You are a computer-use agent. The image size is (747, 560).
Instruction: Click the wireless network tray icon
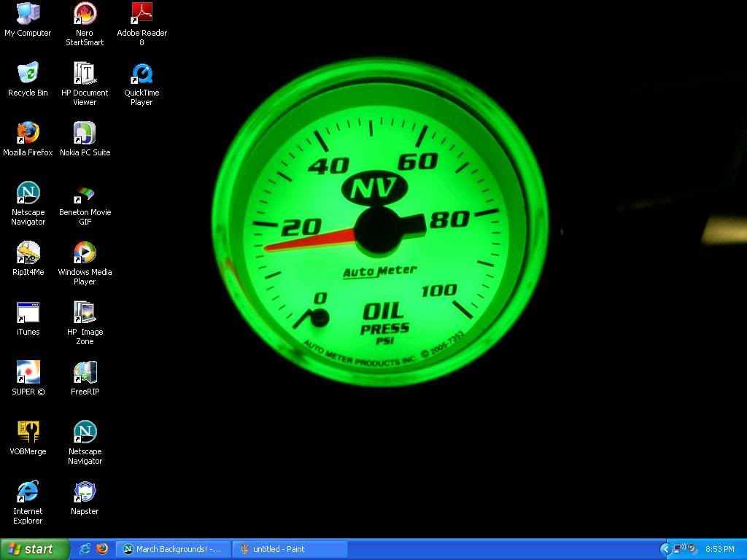coord(679,549)
